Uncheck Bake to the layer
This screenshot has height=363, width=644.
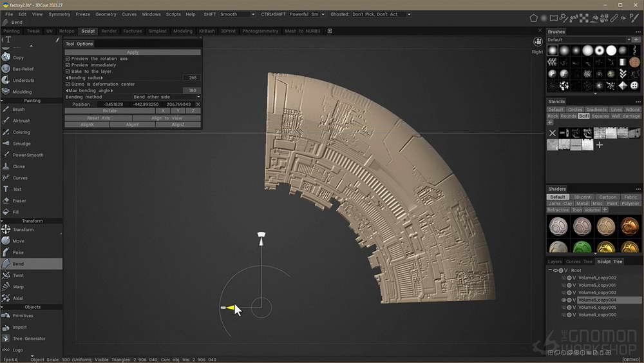point(68,72)
